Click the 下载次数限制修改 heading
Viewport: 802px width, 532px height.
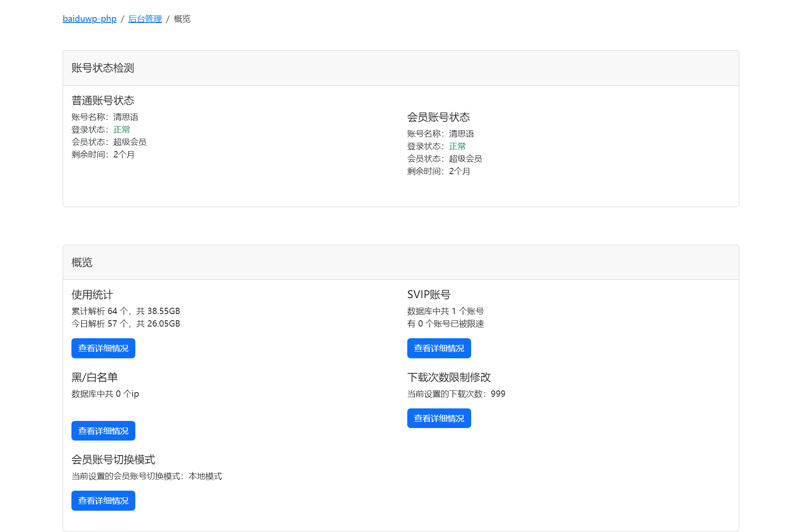point(449,377)
